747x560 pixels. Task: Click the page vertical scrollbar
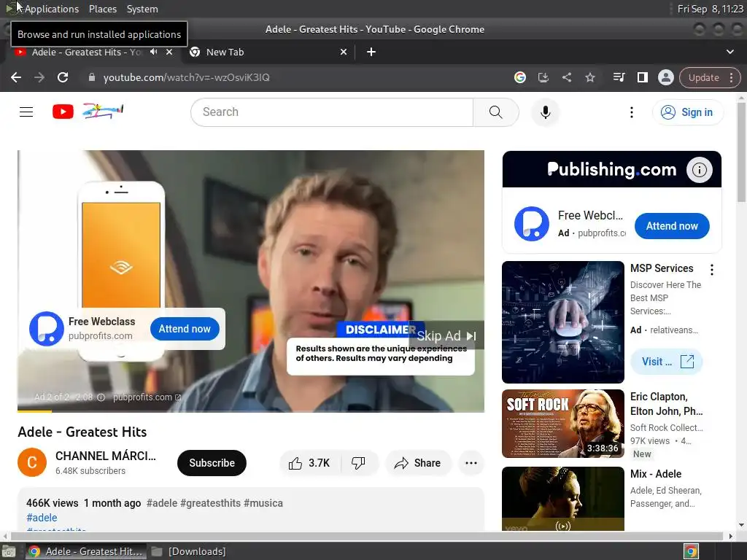741,152
